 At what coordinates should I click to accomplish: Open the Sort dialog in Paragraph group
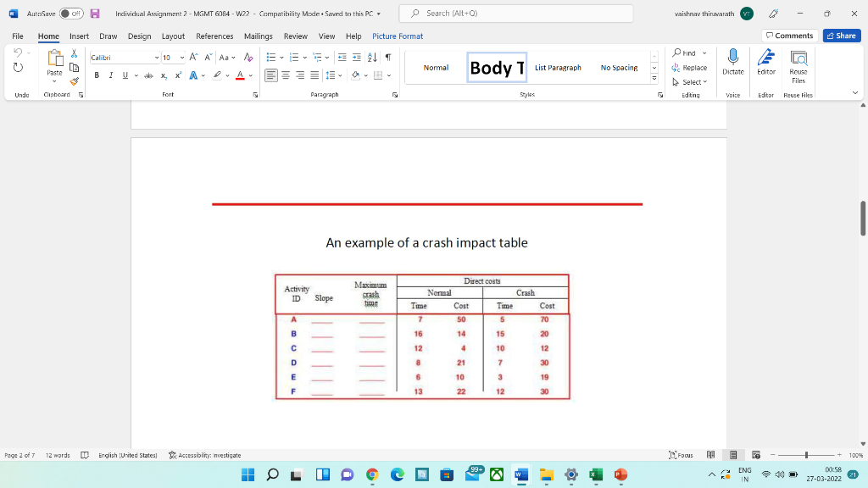pyautogui.click(x=372, y=57)
